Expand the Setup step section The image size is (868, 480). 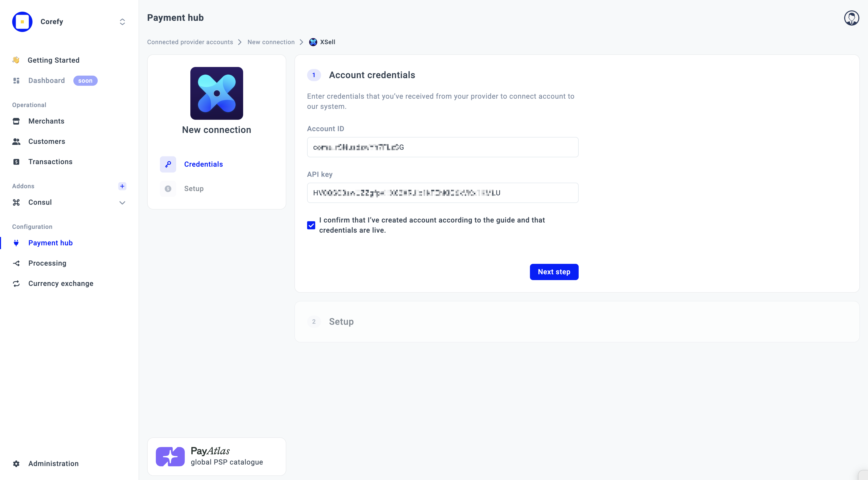[x=341, y=322]
